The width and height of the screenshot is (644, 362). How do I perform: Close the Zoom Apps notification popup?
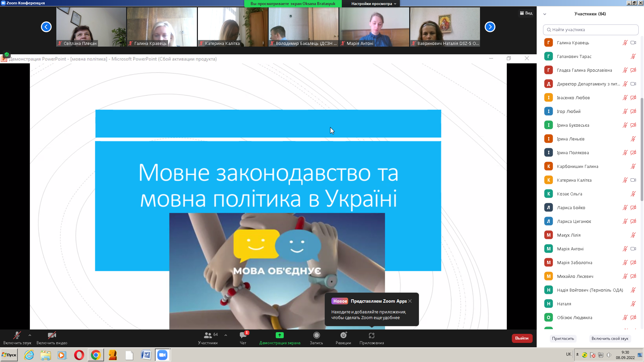click(x=410, y=301)
